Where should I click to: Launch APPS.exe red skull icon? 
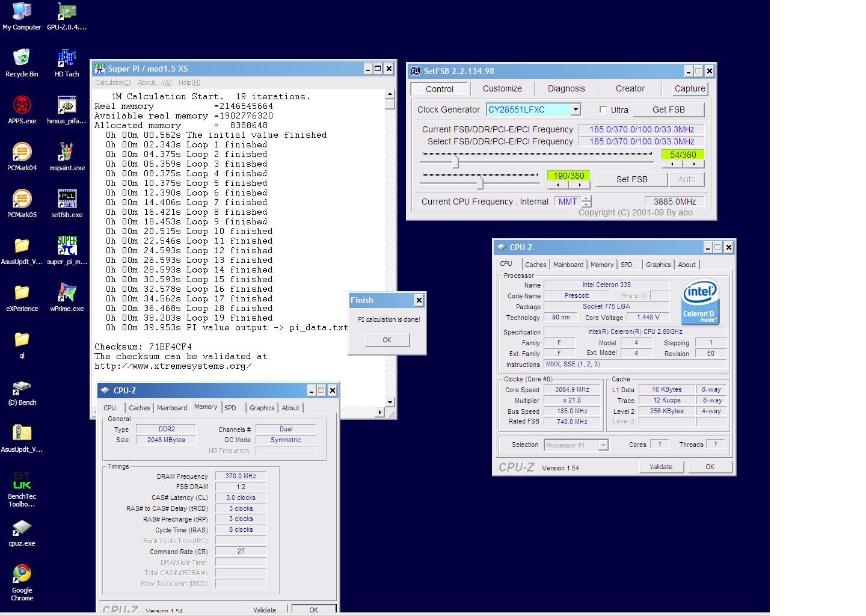(x=22, y=109)
